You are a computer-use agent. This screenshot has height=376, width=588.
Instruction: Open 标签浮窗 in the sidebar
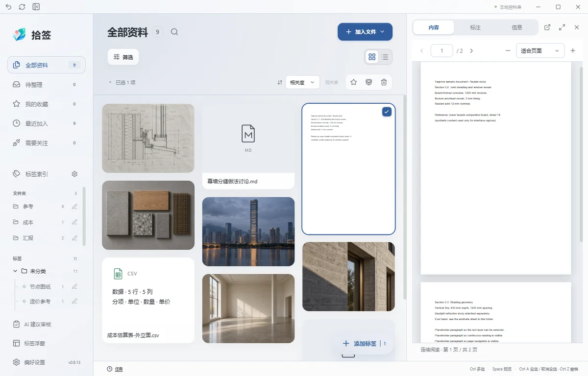[47, 343]
